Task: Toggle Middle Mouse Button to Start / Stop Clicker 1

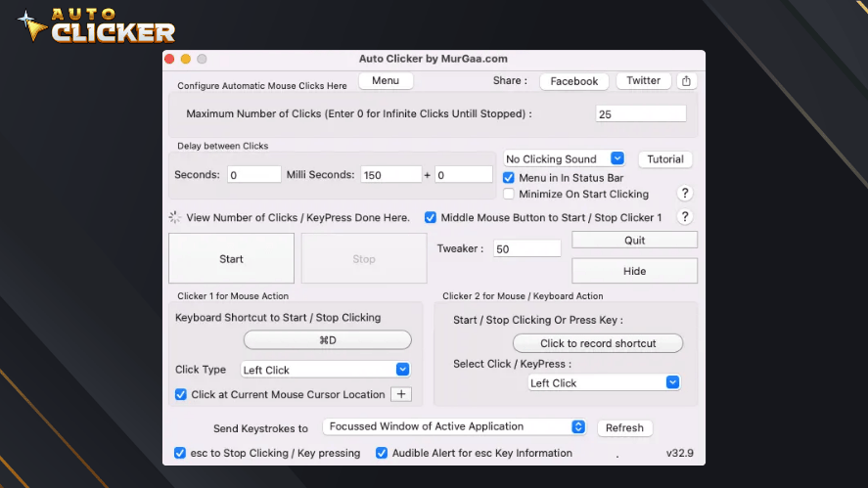Action: pos(431,217)
